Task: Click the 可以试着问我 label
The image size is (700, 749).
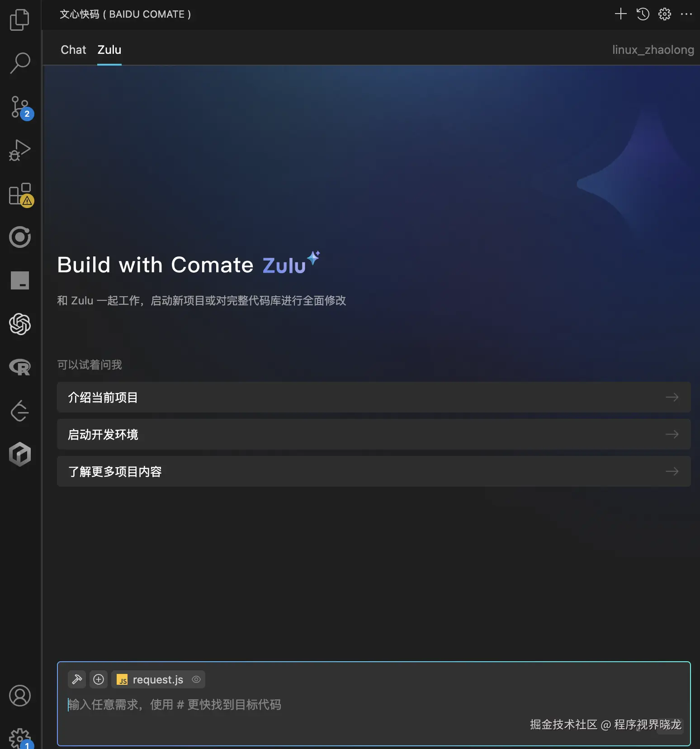Action: coord(90,365)
